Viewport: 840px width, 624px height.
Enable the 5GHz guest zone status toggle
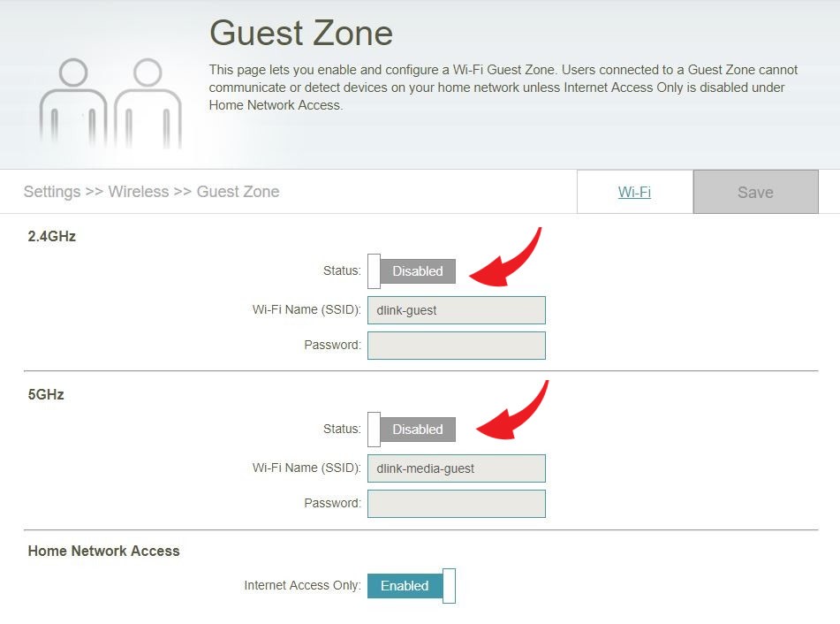[412, 430]
